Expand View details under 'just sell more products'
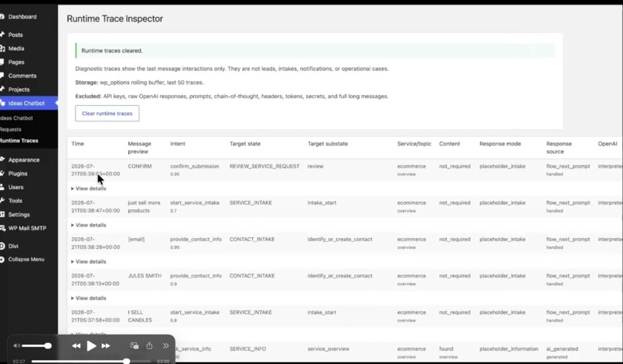The height and width of the screenshot is (364, 623). point(89,225)
